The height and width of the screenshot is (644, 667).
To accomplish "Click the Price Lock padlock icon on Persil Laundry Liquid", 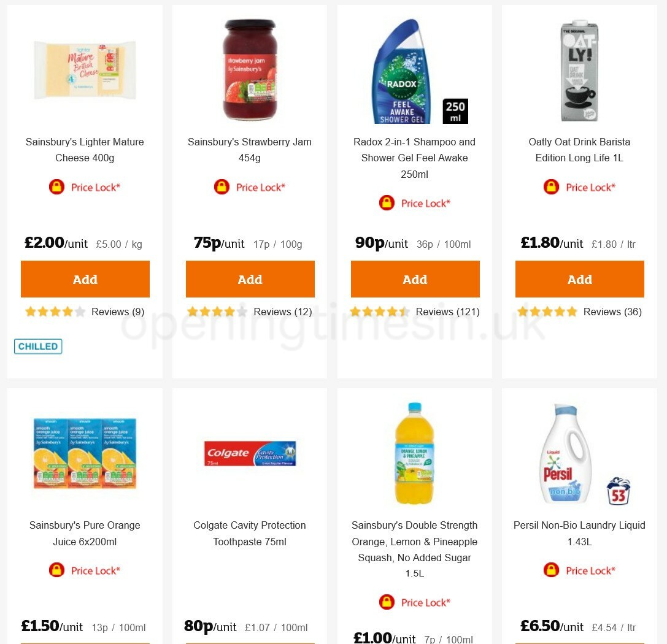I will [x=552, y=570].
